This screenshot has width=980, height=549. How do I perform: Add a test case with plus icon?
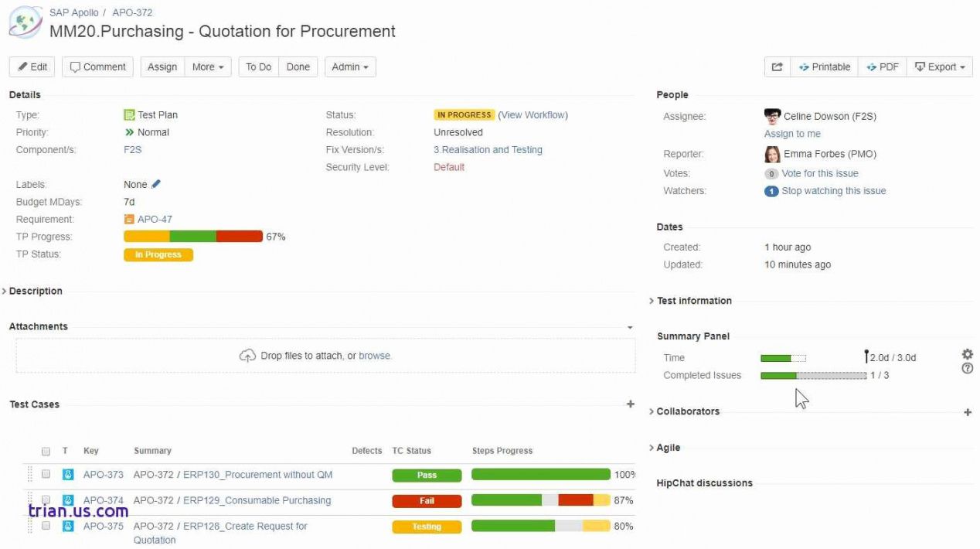tap(631, 404)
